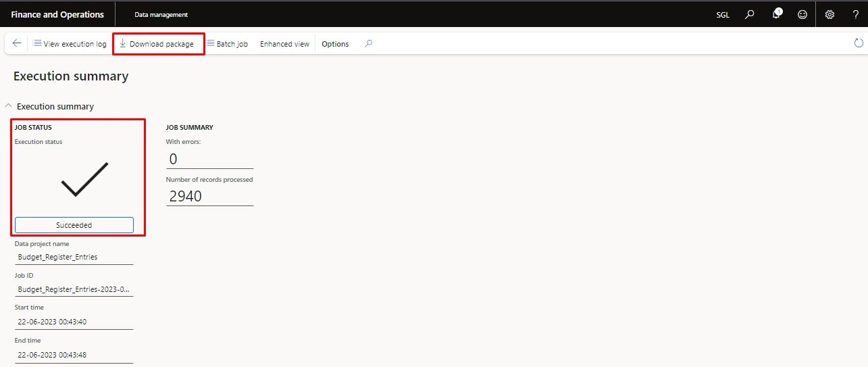Viewport: 868px width, 367px height.
Task: Select the records processed value 2940
Action: click(209, 196)
